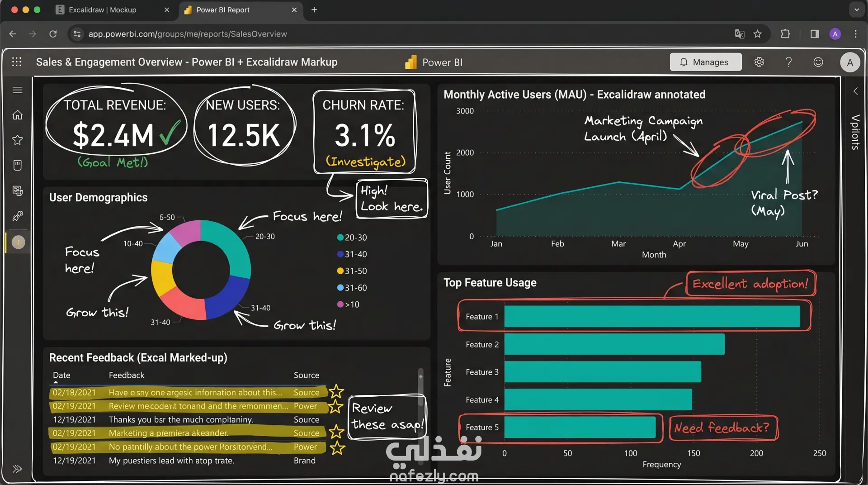Image resolution: width=868 pixels, height=485 pixels.
Task: Click the ">10" legend entry
Action: click(348, 304)
